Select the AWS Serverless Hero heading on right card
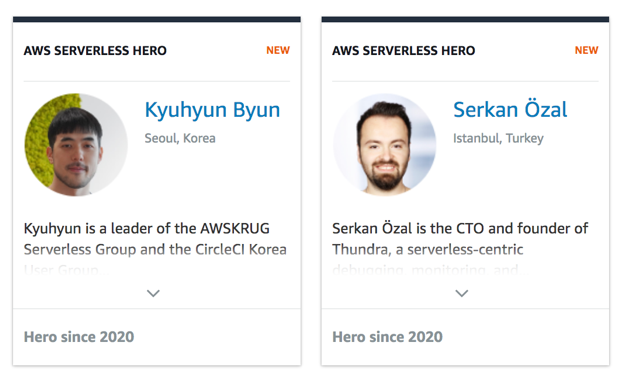The width and height of the screenshot is (620, 375). click(404, 51)
